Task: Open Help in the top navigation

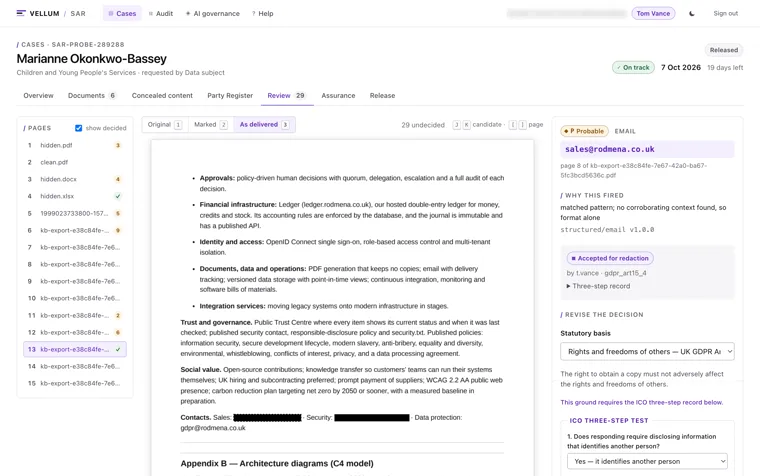Action: coord(262,14)
